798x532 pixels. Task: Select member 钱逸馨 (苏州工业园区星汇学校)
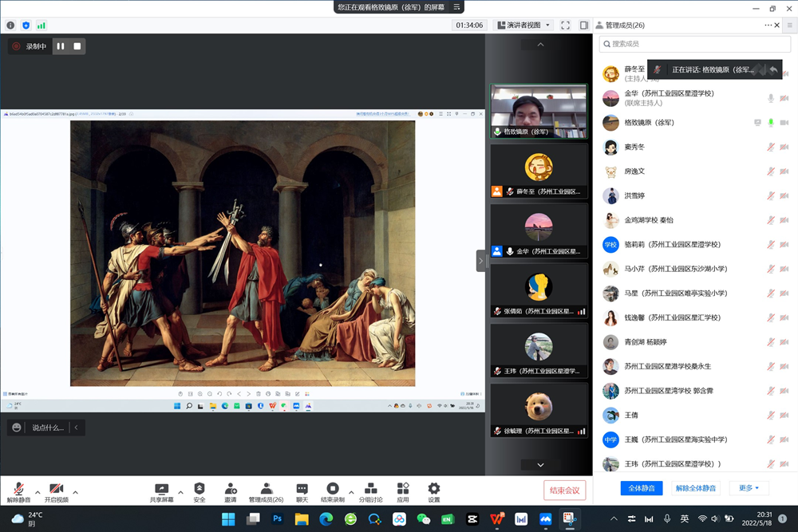[696, 318]
